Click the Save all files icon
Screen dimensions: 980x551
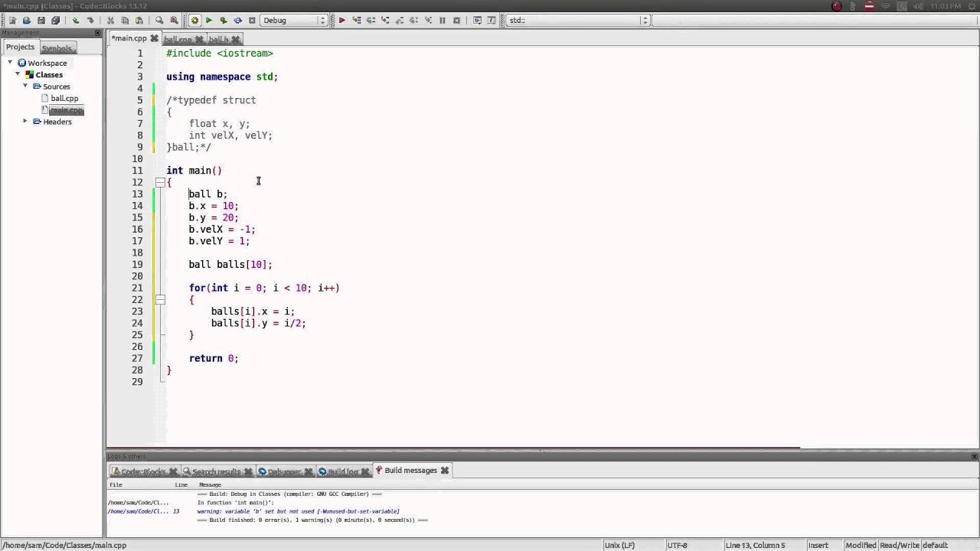pyautogui.click(x=55, y=21)
